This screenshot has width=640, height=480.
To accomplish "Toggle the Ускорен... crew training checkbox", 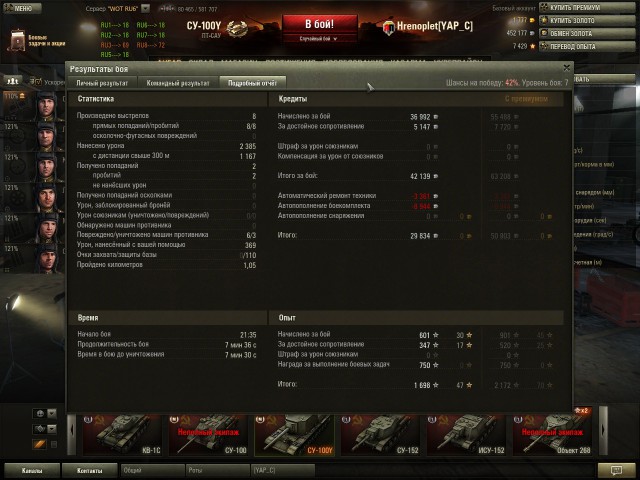I will pyautogui.click(x=36, y=82).
